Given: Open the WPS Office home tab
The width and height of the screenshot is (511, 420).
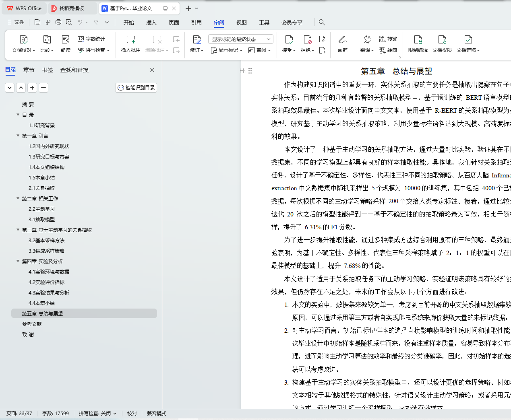Looking at the screenshot, I should click(25, 8).
